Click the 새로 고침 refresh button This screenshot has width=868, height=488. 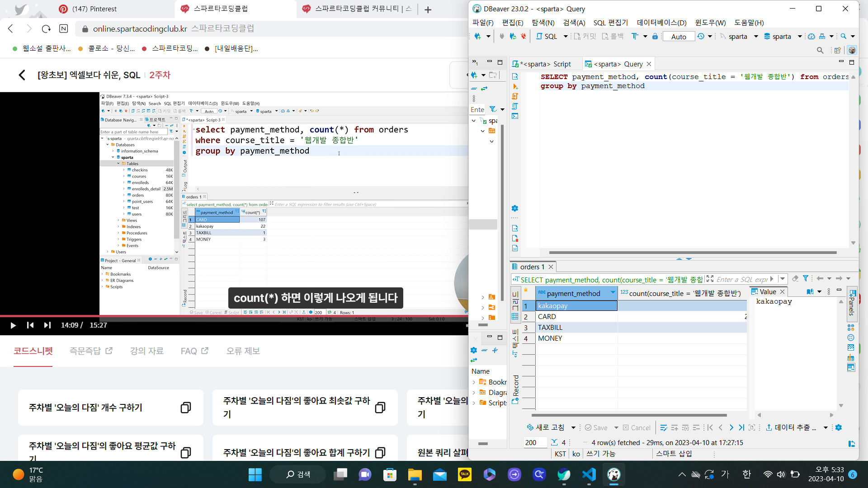pos(546,427)
